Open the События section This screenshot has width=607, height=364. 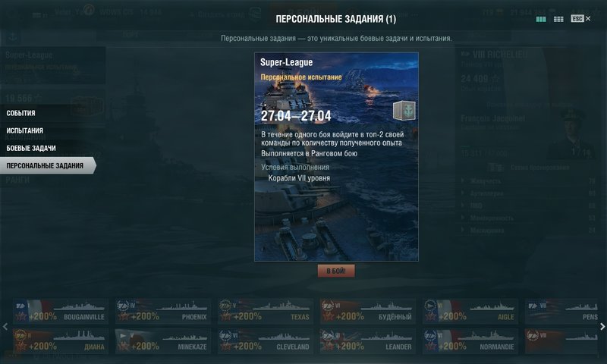pos(21,113)
